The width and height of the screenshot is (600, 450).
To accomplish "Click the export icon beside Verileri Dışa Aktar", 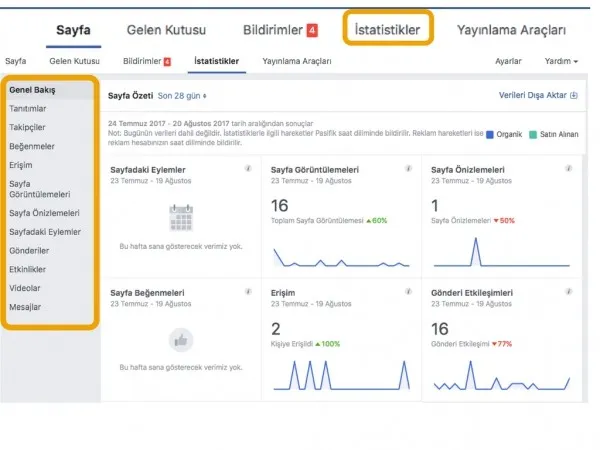I will pyautogui.click(x=574, y=95).
